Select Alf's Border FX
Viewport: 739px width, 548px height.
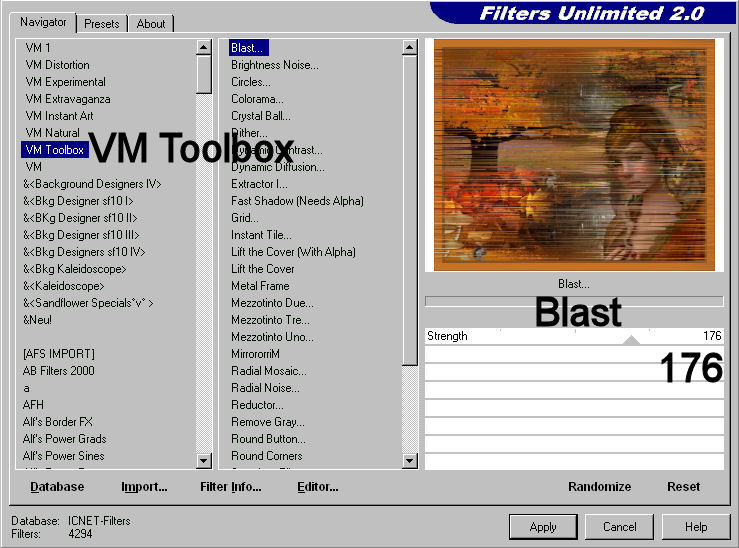pyautogui.click(x=57, y=421)
